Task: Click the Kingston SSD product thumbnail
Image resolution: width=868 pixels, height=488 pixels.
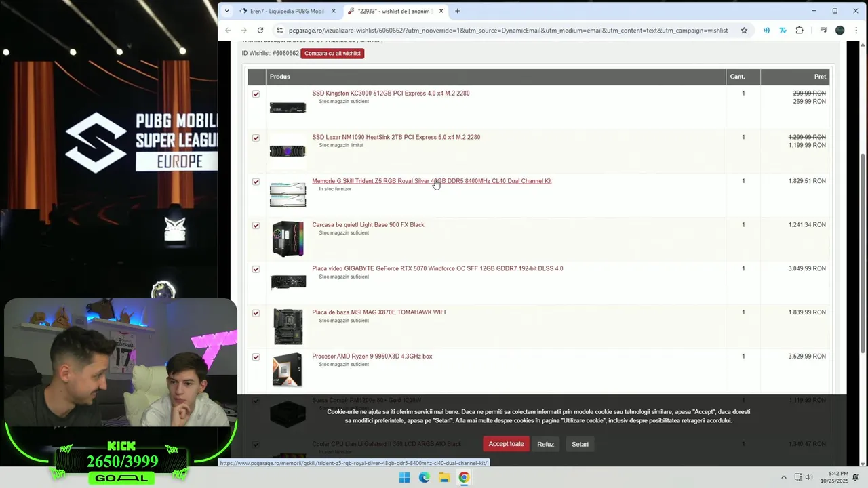Action: coord(288,108)
